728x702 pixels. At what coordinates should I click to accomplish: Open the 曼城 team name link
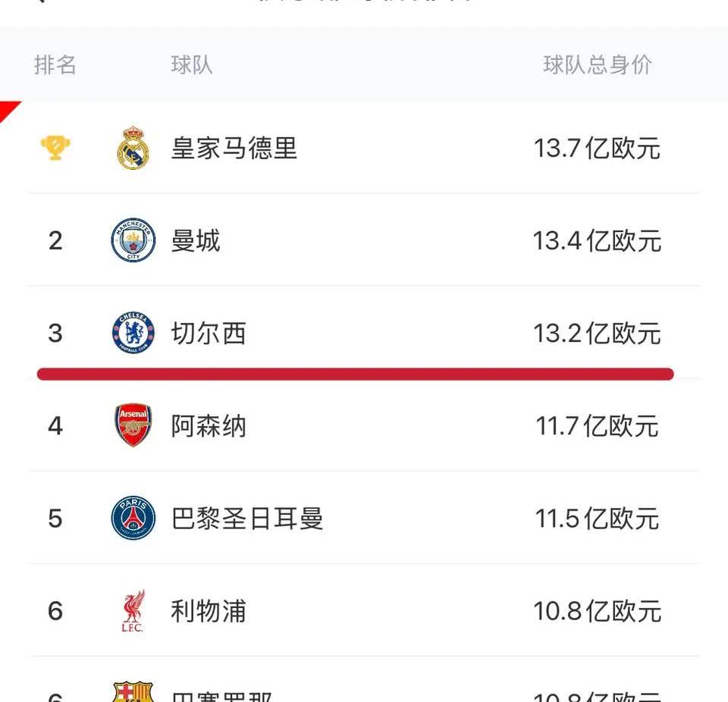coord(196,241)
